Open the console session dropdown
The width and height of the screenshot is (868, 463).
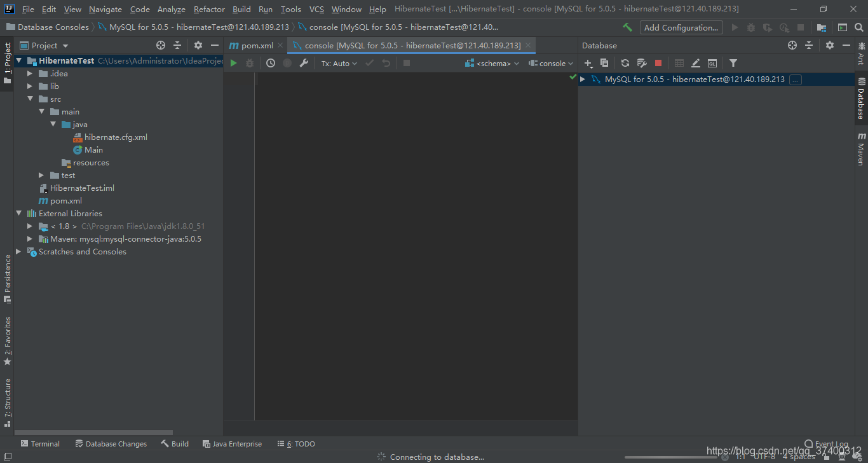551,63
